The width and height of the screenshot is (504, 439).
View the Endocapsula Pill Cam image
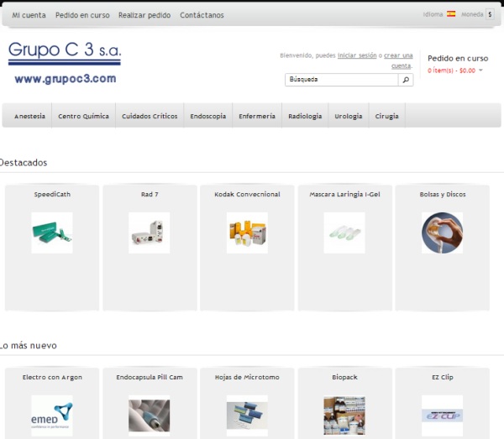pyautogui.click(x=150, y=415)
